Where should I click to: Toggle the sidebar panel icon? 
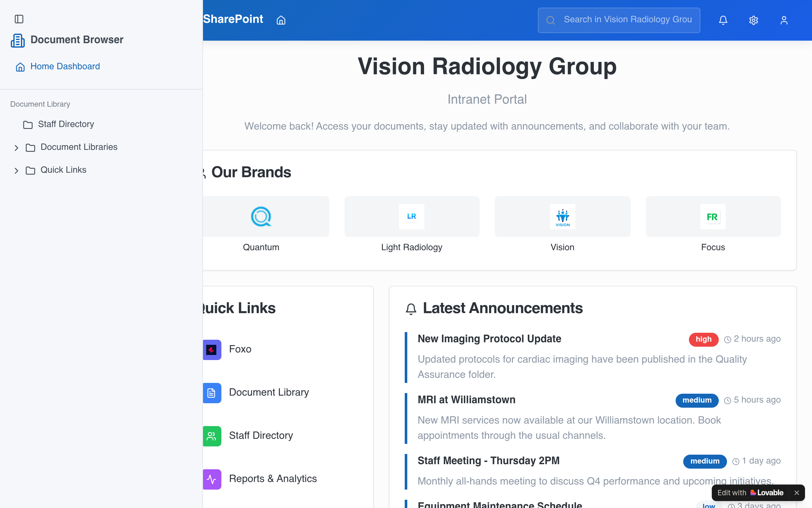[x=19, y=19]
